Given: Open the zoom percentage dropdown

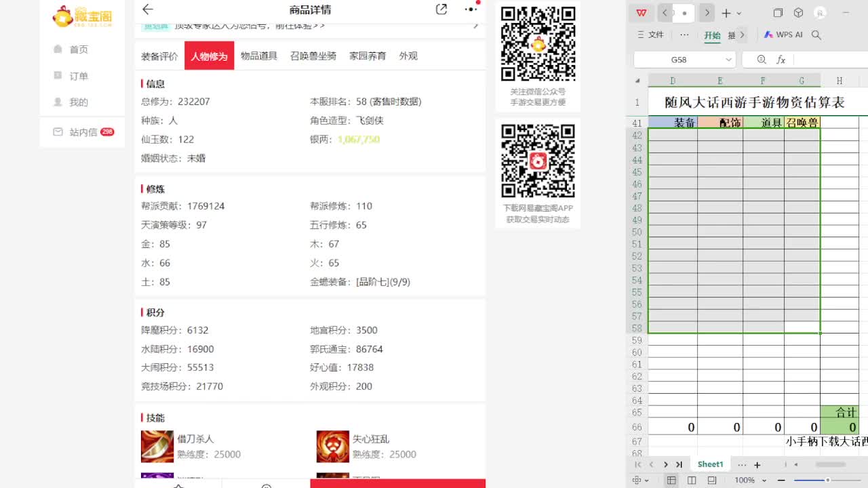Looking at the screenshot, I should point(748,480).
